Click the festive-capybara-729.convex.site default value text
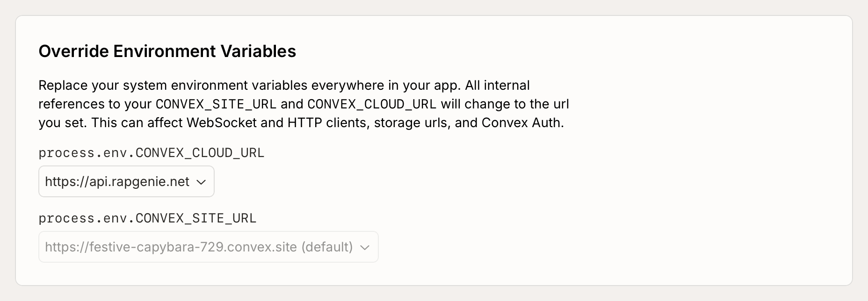Viewport: 868px width, 301px height. coord(199,247)
